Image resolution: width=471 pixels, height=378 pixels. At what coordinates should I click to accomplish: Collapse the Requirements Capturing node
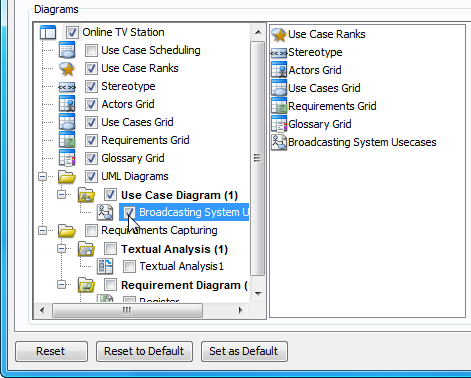point(43,230)
